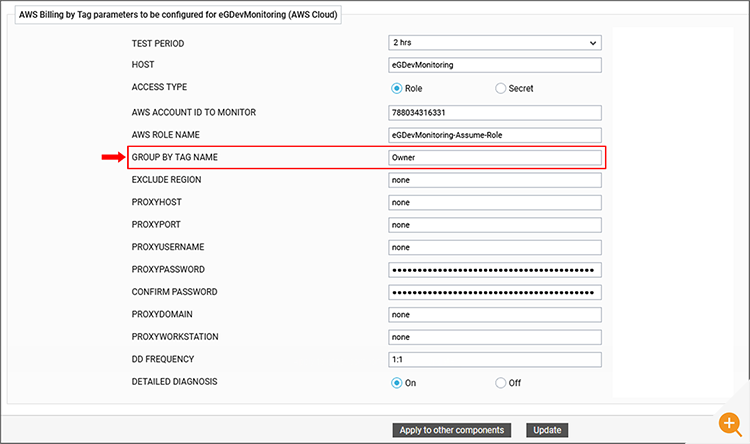Turn Detailed Diagnosis On

pos(397,383)
